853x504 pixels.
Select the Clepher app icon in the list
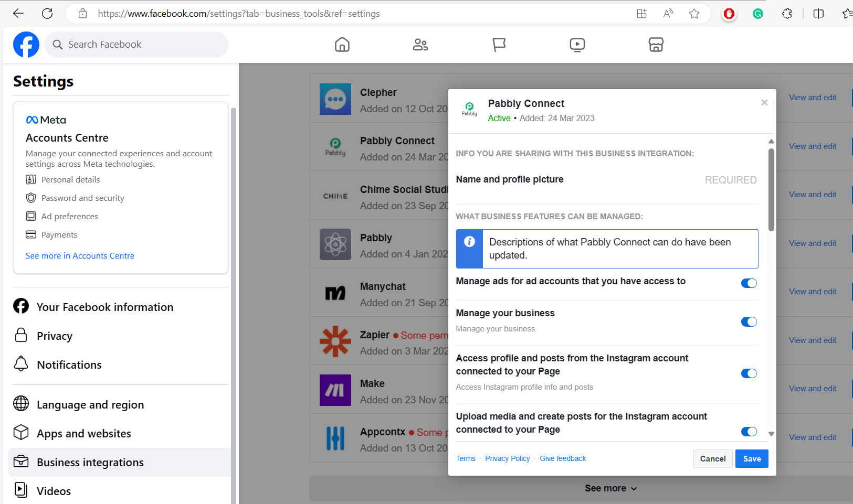[335, 99]
